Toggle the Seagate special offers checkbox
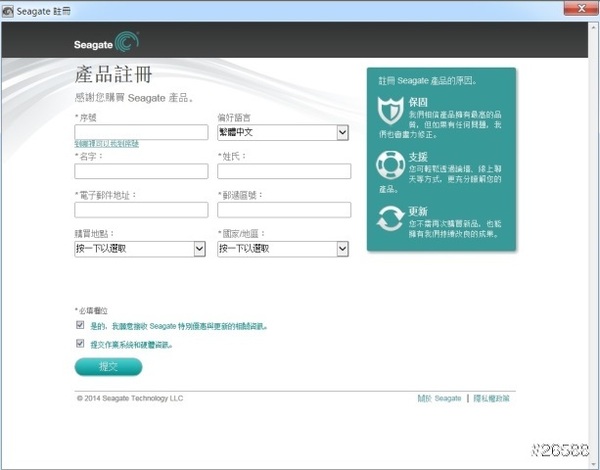600x470 pixels. point(80,325)
